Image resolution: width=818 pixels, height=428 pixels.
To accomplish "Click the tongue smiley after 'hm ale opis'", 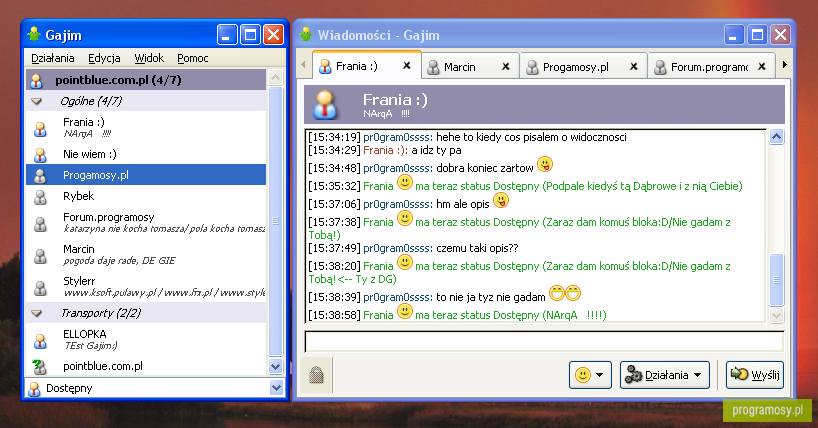I will click(x=501, y=200).
